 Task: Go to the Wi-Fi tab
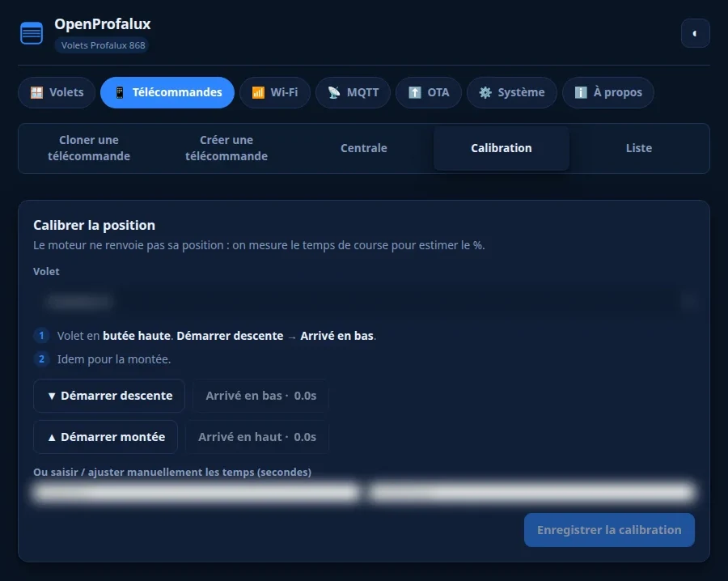tap(275, 92)
